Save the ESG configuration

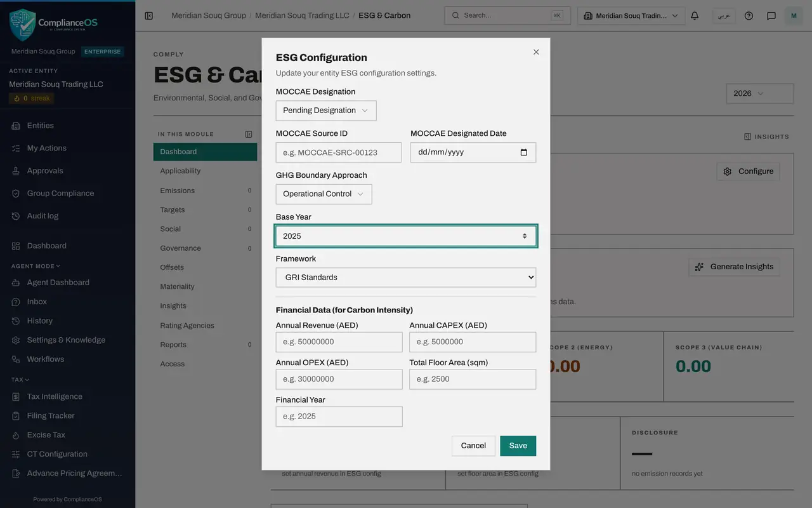tap(518, 446)
